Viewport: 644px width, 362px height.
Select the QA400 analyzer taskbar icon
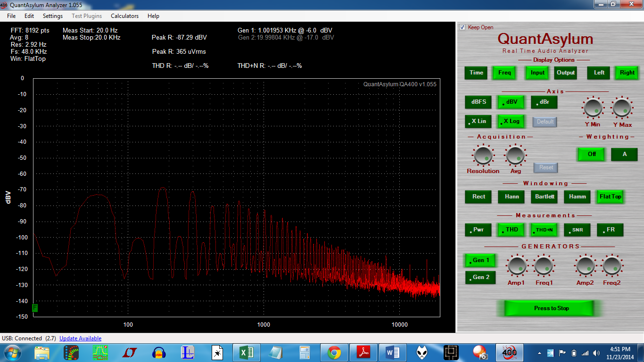(509, 352)
